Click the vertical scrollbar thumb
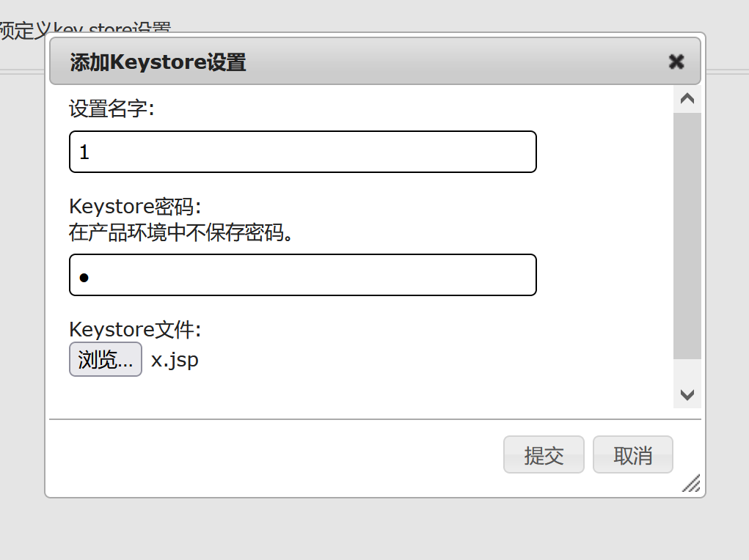This screenshot has width=749, height=560. tap(687, 235)
